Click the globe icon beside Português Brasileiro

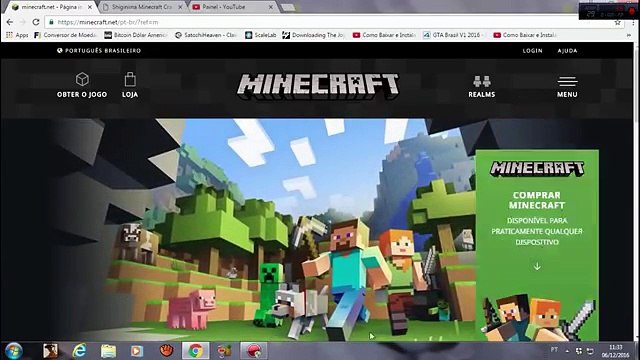[x=60, y=51]
